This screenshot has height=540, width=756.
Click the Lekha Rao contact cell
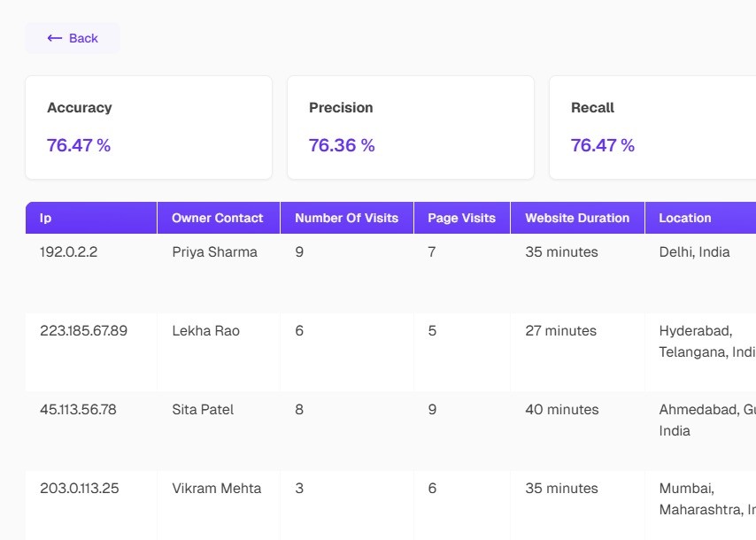click(219, 352)
